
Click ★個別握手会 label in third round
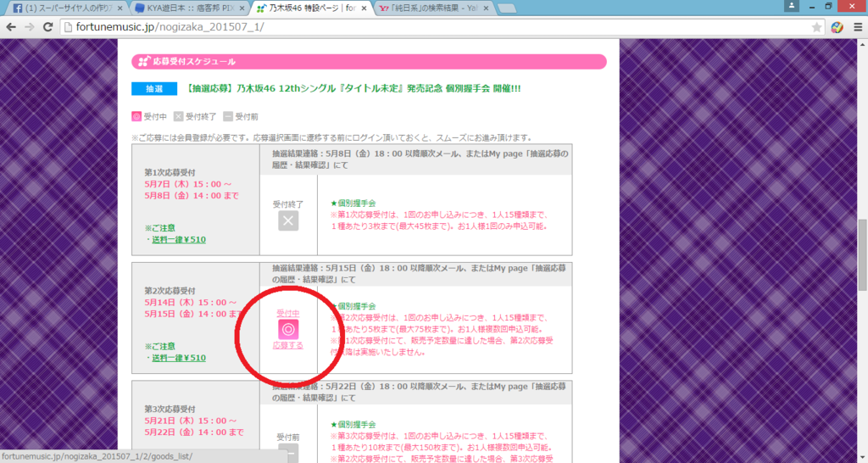353,424
